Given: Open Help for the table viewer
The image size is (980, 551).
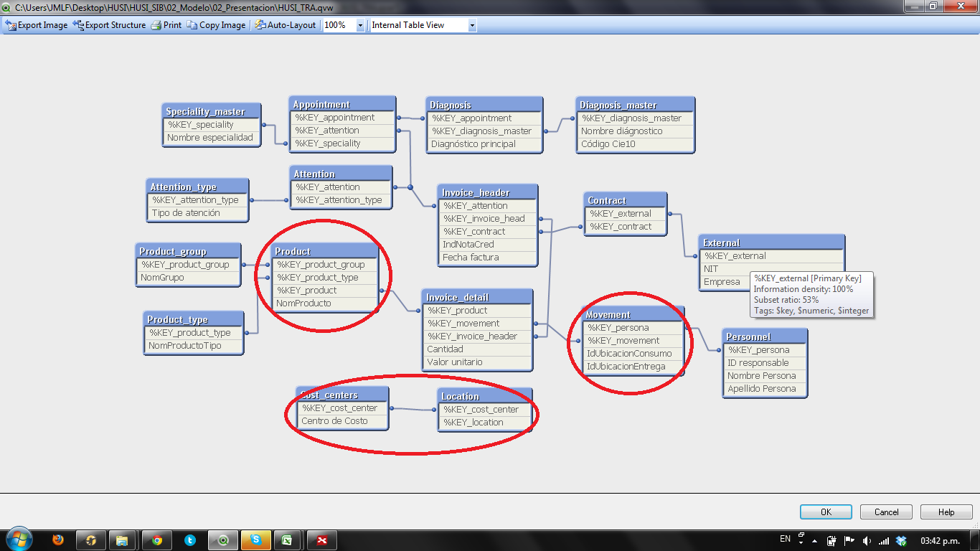Looking at the screenshot, I should [946, 512].
